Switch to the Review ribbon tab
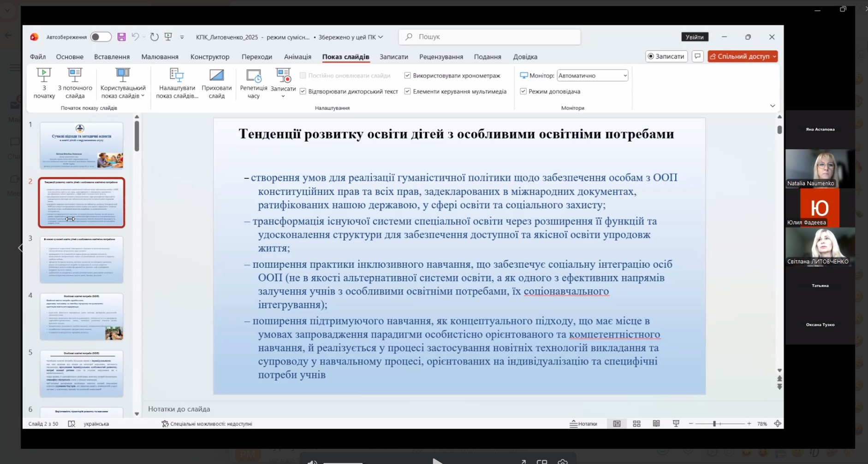 coord(441,57)
